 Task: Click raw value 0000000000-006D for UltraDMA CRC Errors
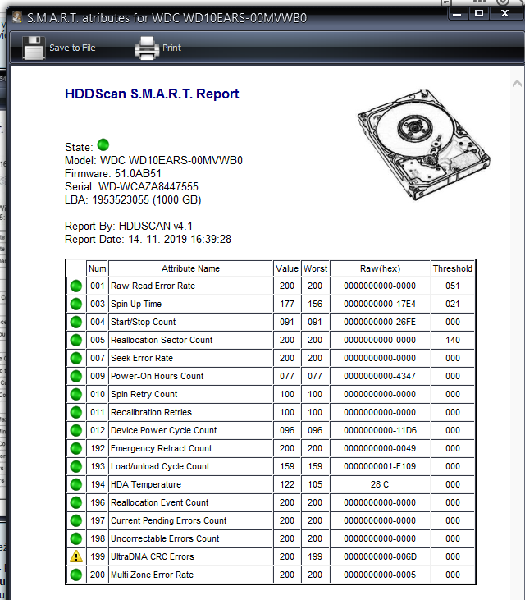click(380, 556)
